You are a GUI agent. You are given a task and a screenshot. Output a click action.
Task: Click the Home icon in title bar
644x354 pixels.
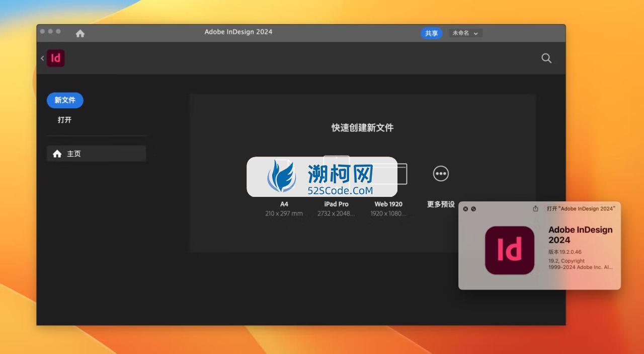pos(80,33)
